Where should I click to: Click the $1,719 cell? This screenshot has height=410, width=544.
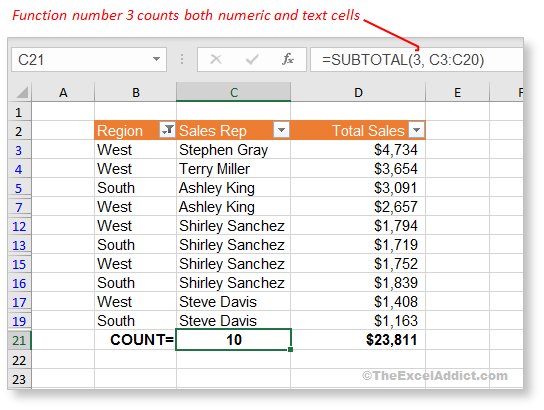358,245
